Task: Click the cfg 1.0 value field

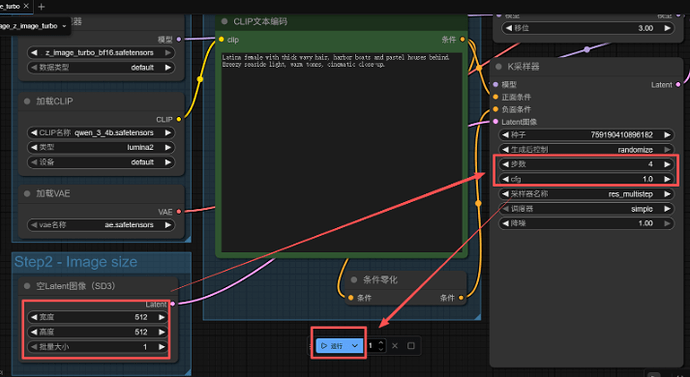Action: coord(586,179)
